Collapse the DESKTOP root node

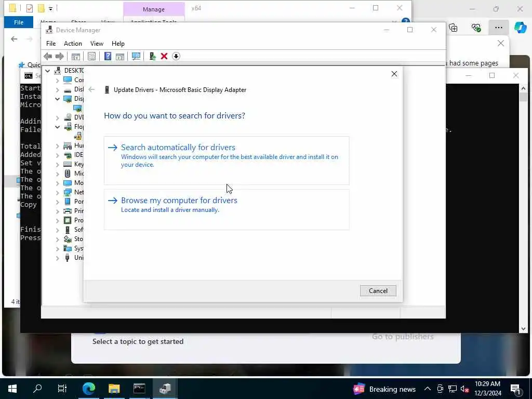point(48,71)
